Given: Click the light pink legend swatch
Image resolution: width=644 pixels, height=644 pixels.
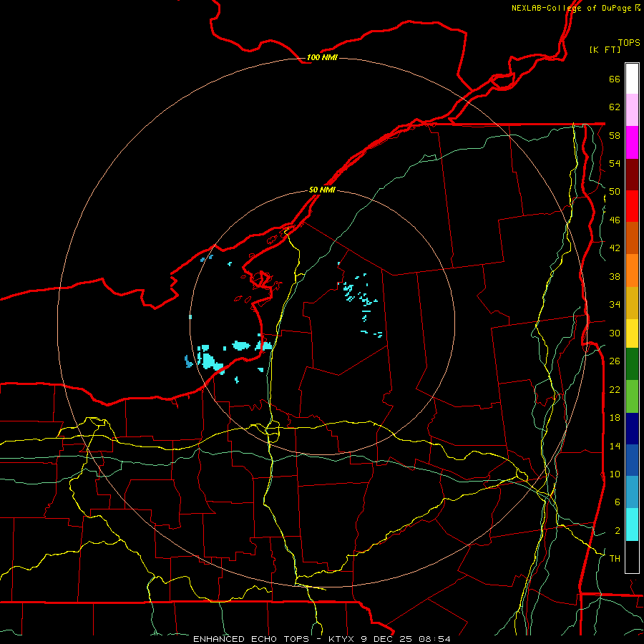Looking at the screenshot, I should coord(632,110).
